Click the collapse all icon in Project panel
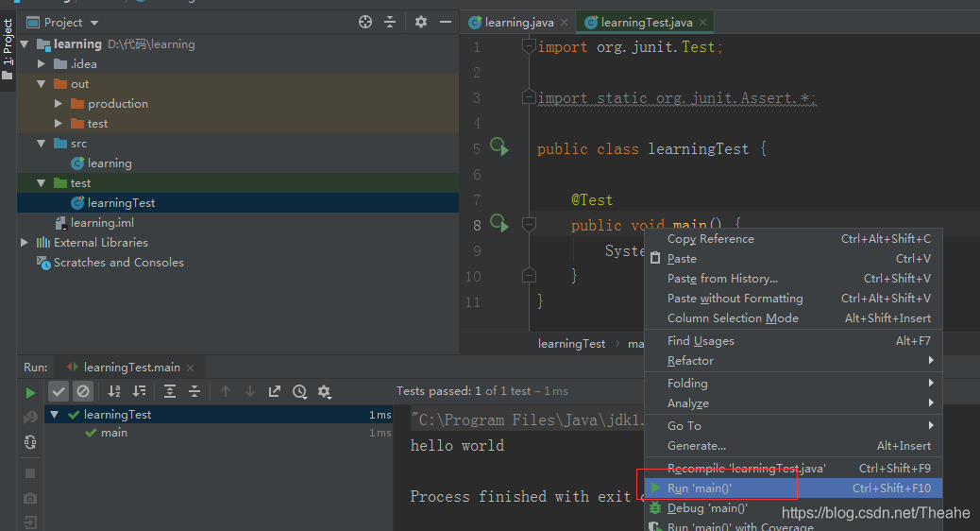The width and height of the screenshot is (980, 531). point(390,23)
